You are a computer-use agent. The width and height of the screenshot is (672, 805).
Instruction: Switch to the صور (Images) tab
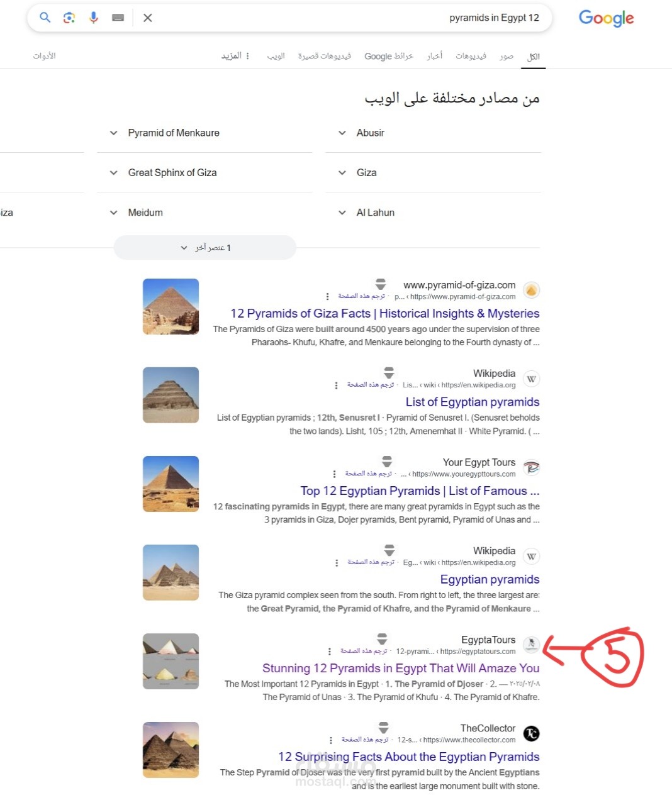(507, 56)
